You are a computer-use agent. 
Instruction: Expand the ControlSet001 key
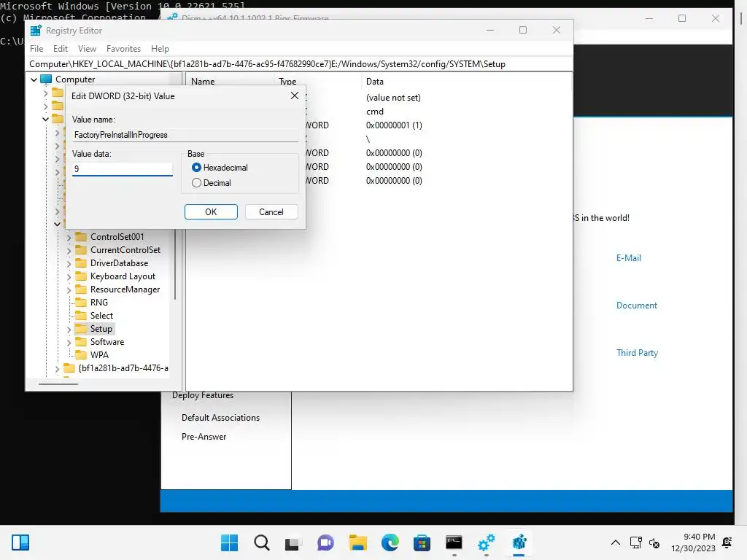coord(69,237)
